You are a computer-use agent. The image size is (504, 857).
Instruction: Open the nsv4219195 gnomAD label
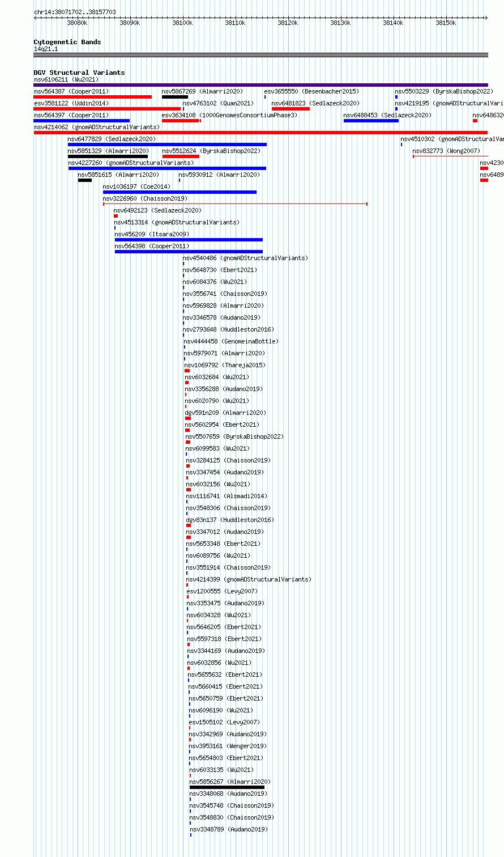click(x=450, y=103)
